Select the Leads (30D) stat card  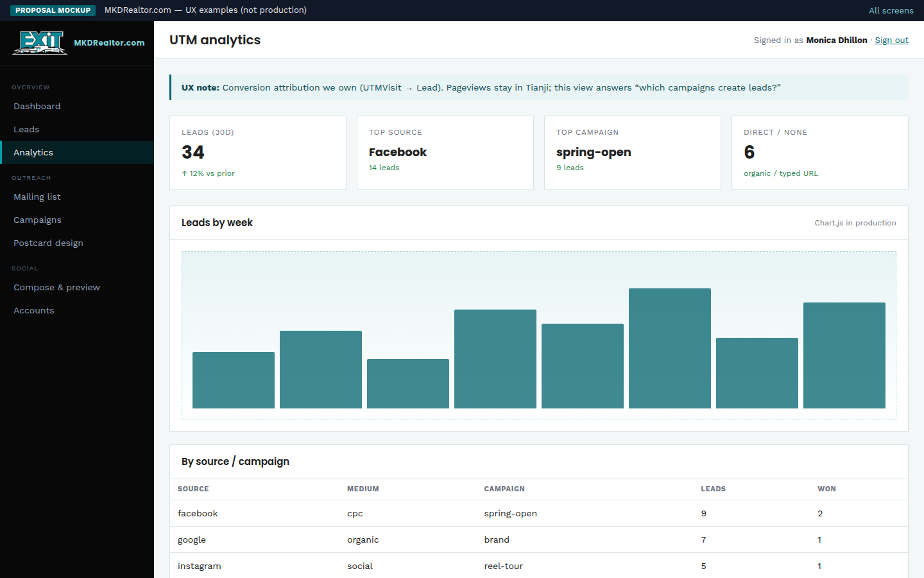click(258, 153)
